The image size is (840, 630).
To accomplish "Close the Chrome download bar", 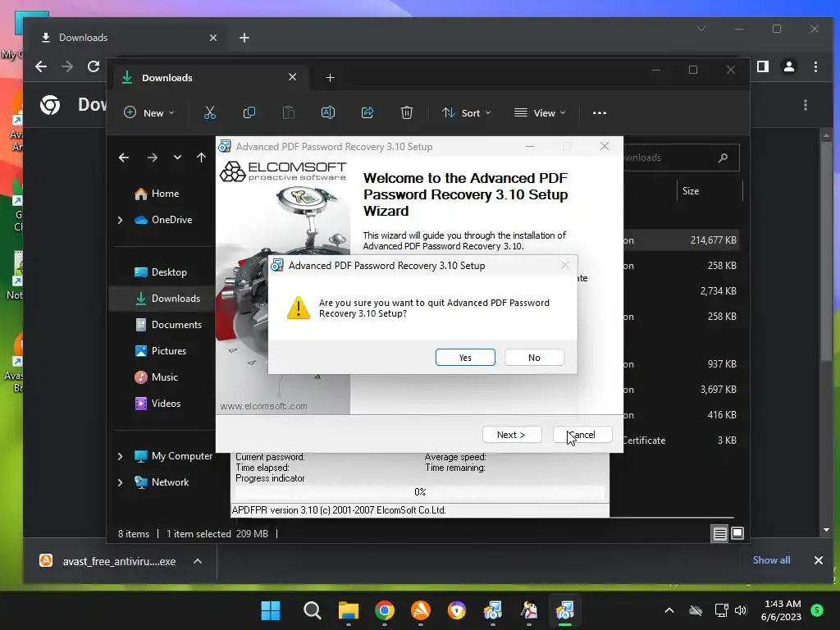I will (818, 560).
